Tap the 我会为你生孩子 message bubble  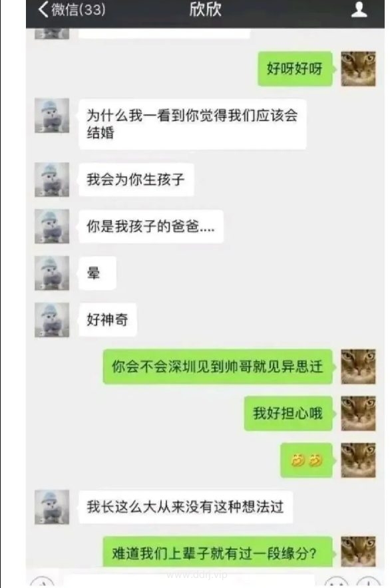(136, 180)
